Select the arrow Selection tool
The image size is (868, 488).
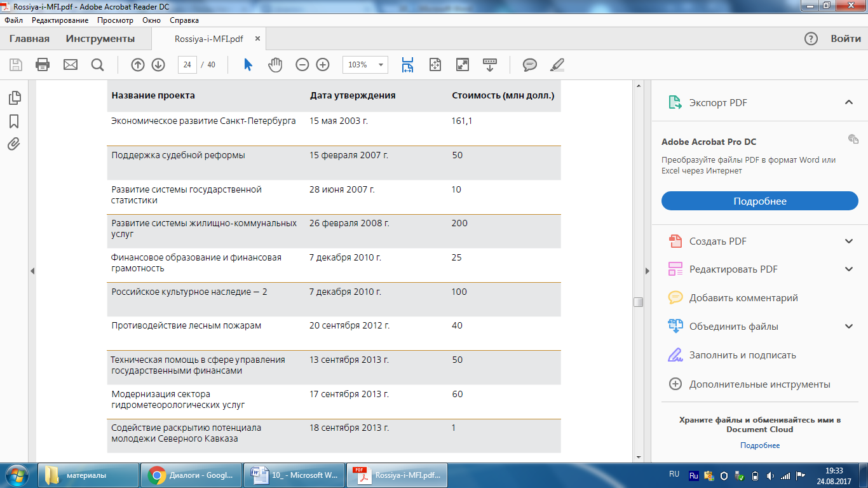(248, 65)
